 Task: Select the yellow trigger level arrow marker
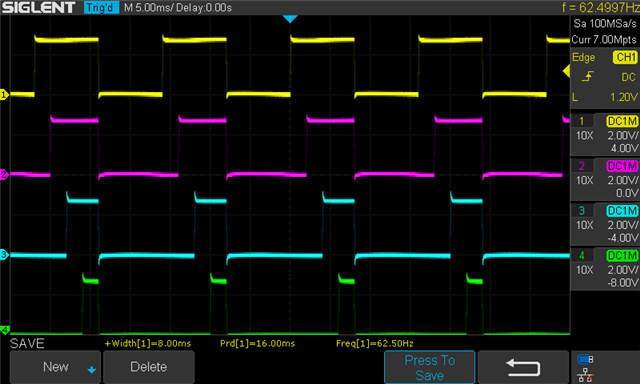(566, 71)
